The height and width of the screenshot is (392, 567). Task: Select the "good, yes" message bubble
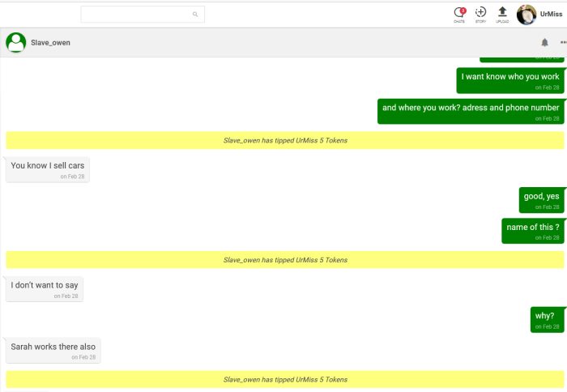[x=541, y=199]
